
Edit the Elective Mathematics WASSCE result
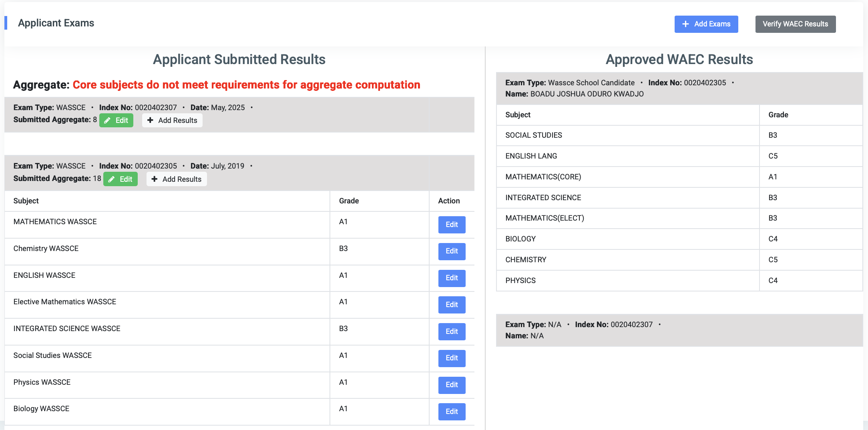tap(452, 305)
